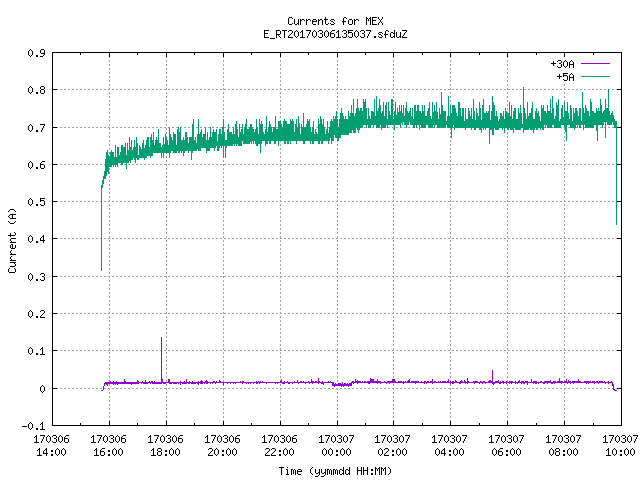The image size is (640, 480).
Task: Click the x-axis label 170307 00:00
Action: click(x=336, y=446)
